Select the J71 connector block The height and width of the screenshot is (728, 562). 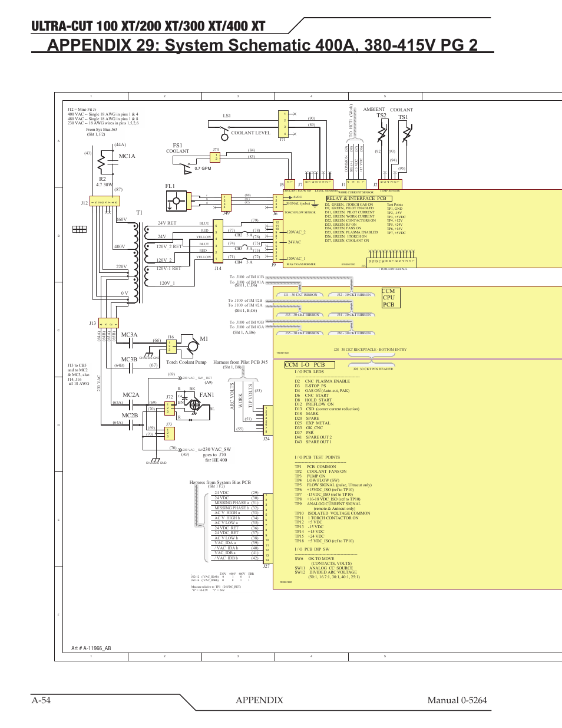pyautogui.click(x=285, y=123)
